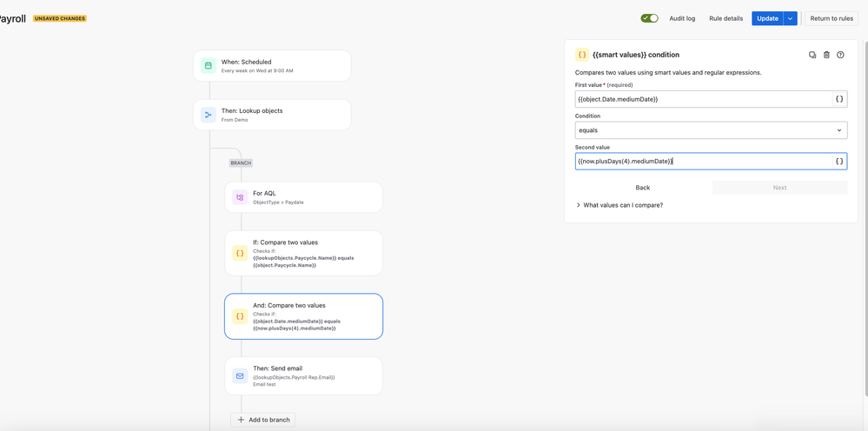Expand 'What values can I compare?'

(x=620, y=205)
